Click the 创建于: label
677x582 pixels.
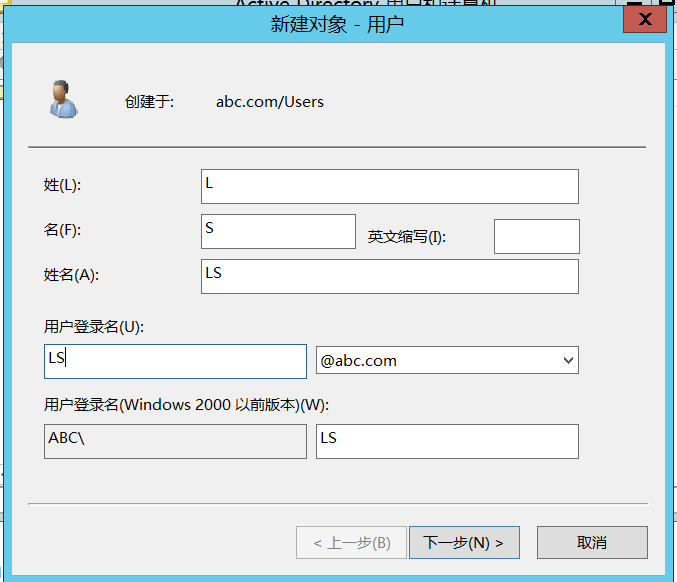(149, 102)
